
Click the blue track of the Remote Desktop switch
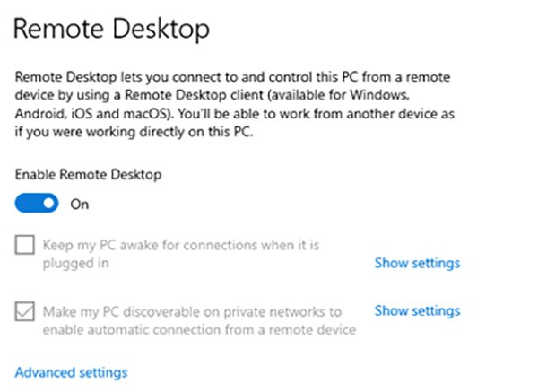coord(27,204)
